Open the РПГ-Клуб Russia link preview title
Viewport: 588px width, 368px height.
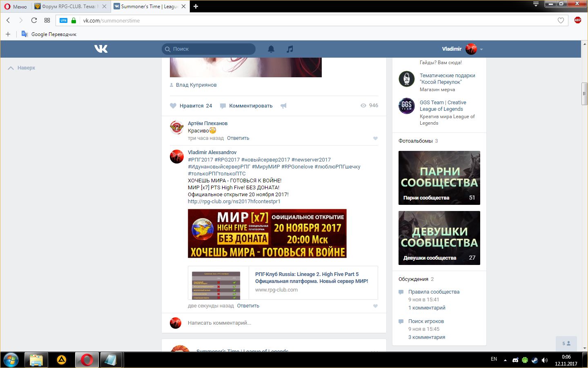312,278
